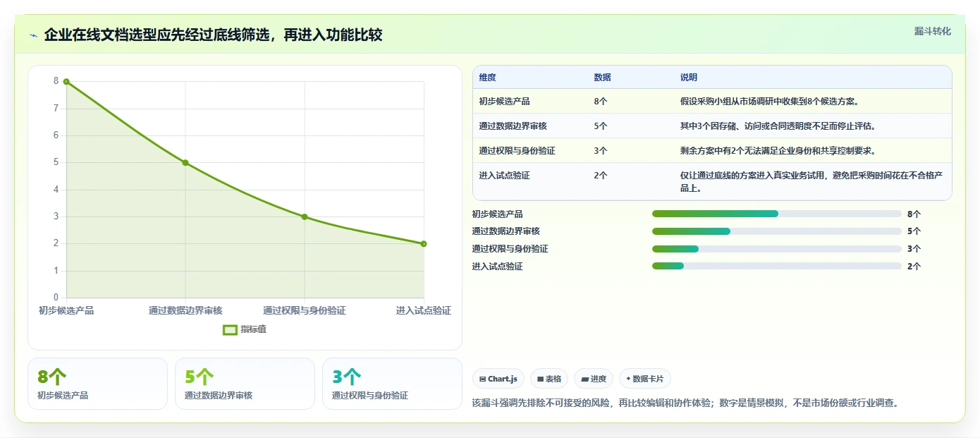The image size is (980, 438).
Task: Click the 通过数据边界审核 progress bar
Action: click(777, 231)
